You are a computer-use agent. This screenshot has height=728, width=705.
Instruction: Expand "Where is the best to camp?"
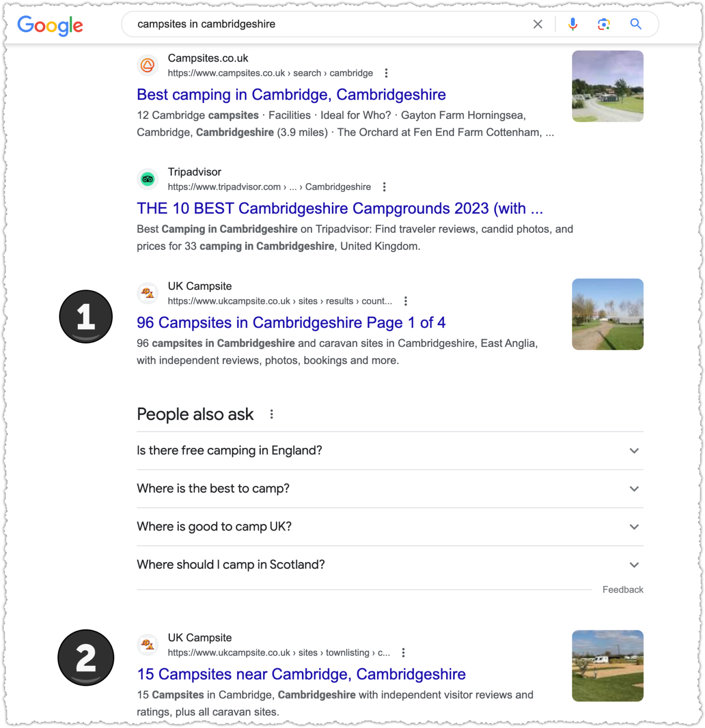pyautogui.click(x=390, y=489)
